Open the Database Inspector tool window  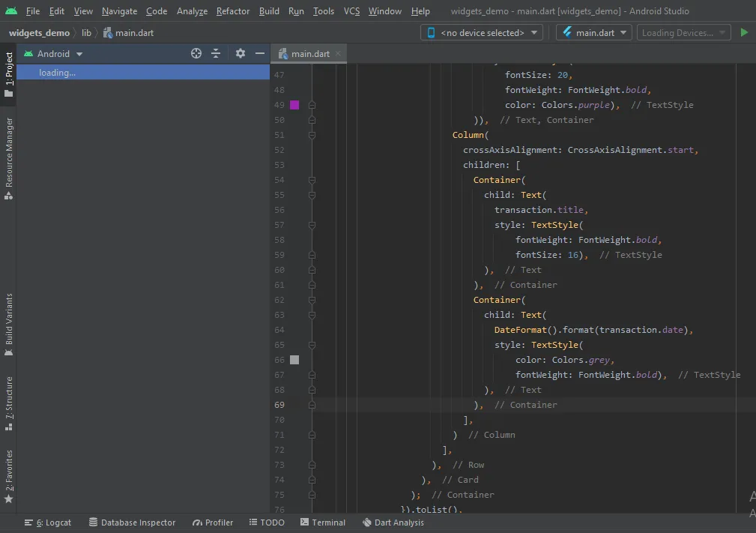point(132,523)
